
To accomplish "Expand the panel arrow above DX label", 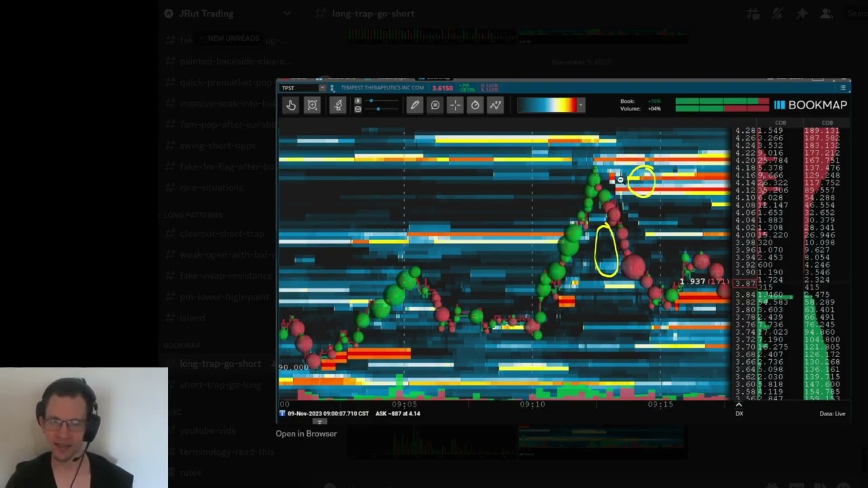I will coord(738,405).
